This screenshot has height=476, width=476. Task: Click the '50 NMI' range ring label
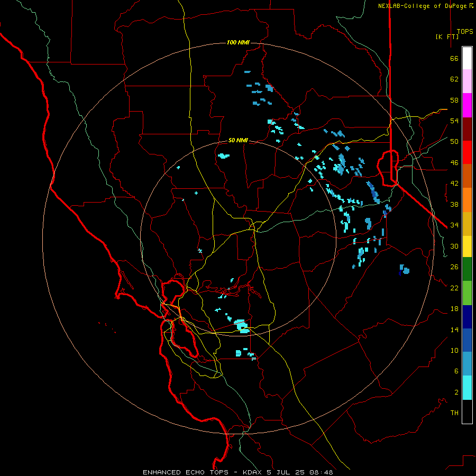pyautogui.click(x=238, y=140)
